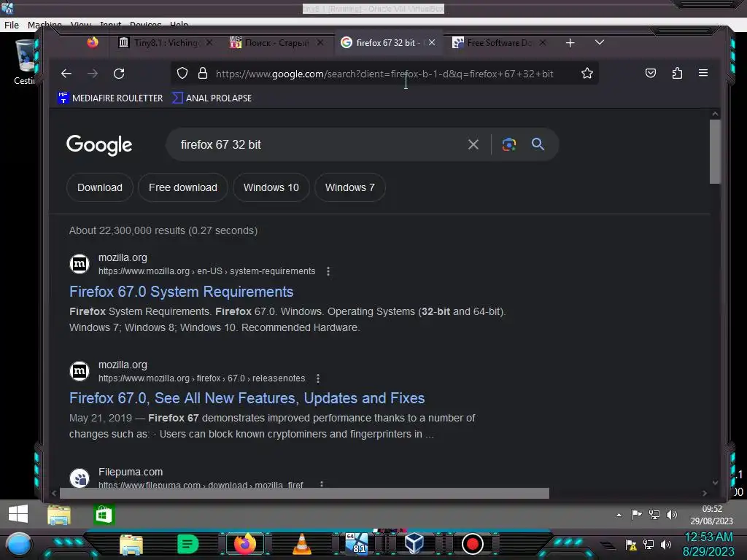Expand the list all tabs chevron
The image size is (747, 560).
pos(600,42)
